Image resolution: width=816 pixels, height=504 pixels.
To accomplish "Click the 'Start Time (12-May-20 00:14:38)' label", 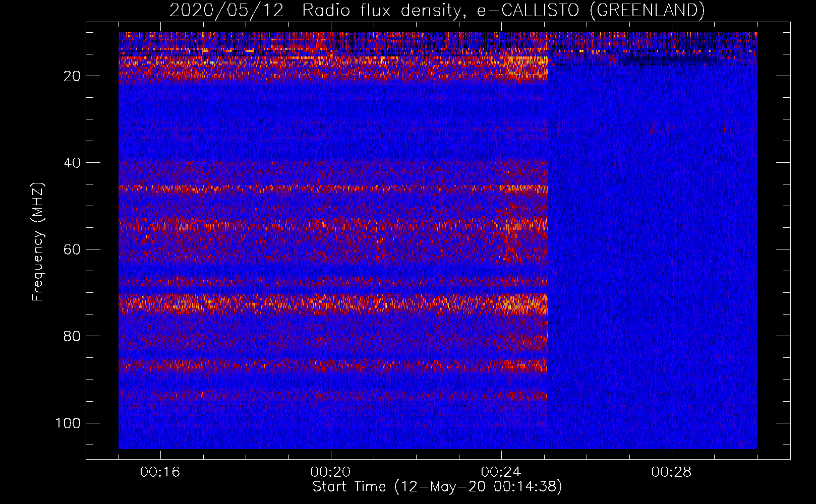I will 437,487.
